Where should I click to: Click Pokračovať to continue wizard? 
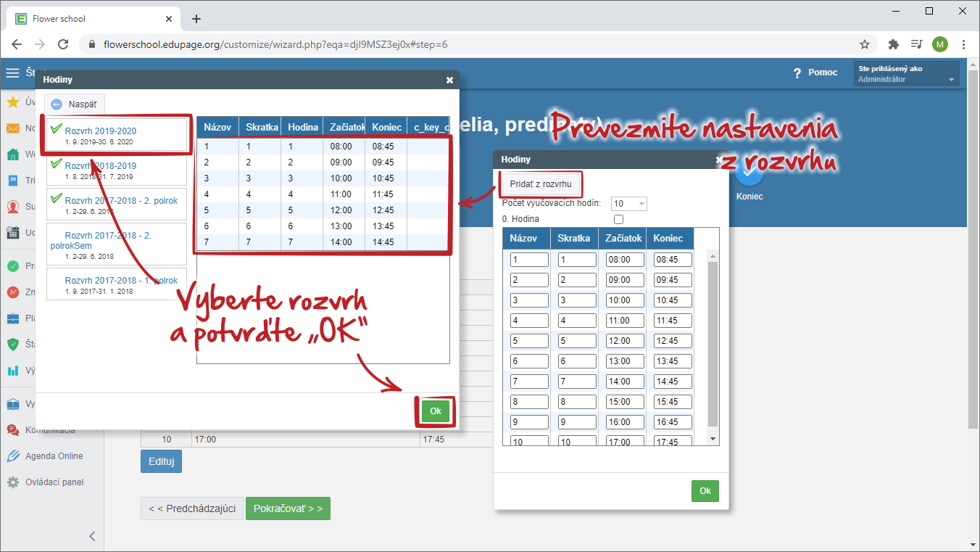click(x=288, y=508)
